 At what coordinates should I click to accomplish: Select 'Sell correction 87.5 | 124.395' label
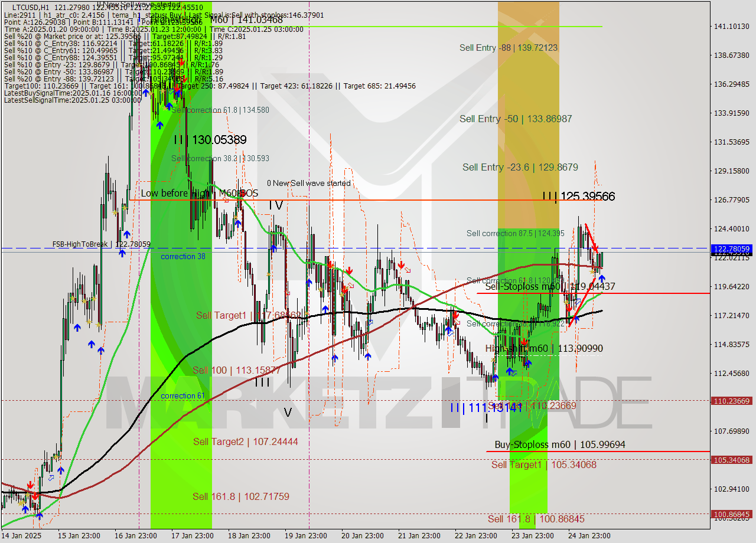point(516,233)
